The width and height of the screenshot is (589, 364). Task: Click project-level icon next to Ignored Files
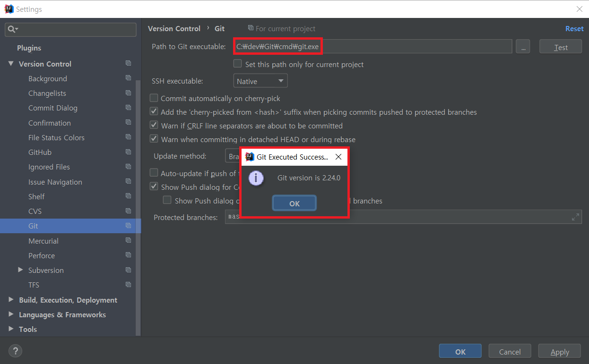click(128, 167)
